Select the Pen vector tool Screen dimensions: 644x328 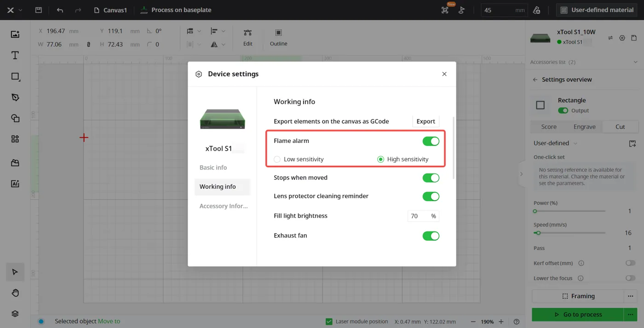pos(15,97)
